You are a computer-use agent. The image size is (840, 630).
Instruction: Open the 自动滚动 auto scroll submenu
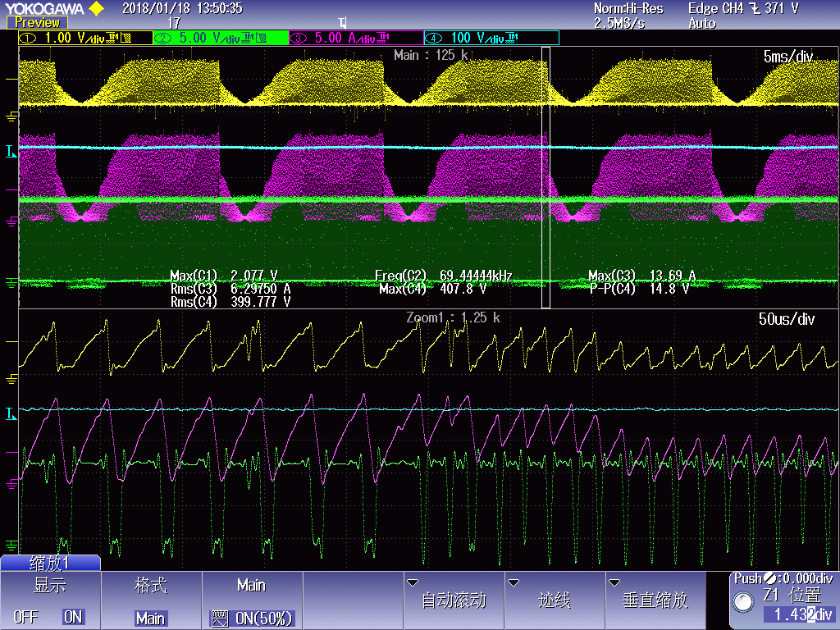click(454, 600)
